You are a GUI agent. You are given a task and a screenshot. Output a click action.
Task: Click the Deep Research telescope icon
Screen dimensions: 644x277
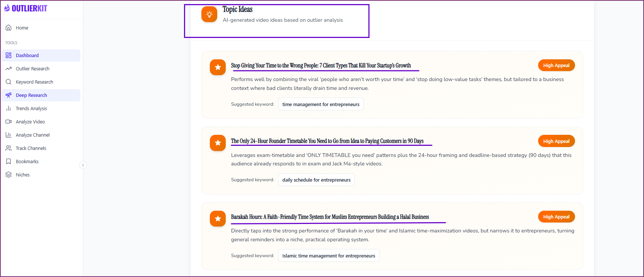(x=8, y=95)
